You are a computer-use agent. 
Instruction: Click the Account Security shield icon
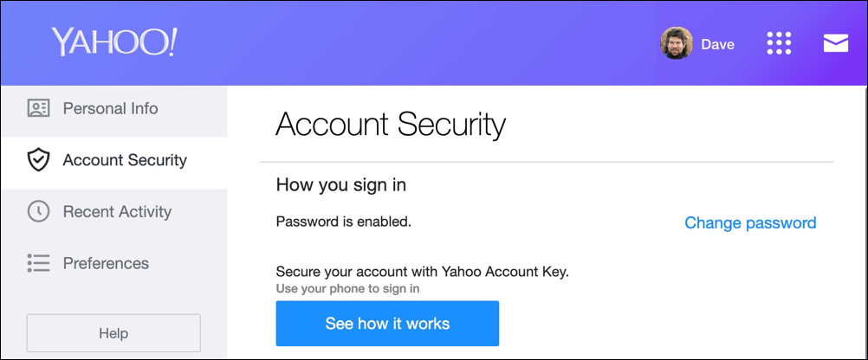pos(38,160)
